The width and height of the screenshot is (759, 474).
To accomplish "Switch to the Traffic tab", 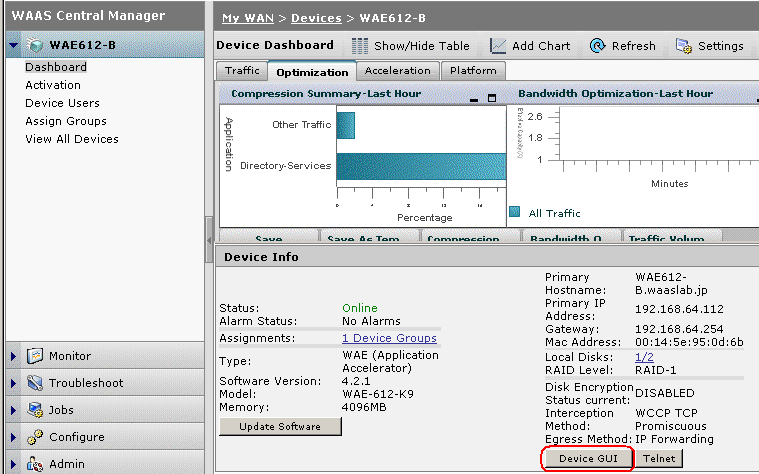I will point(242,71).
